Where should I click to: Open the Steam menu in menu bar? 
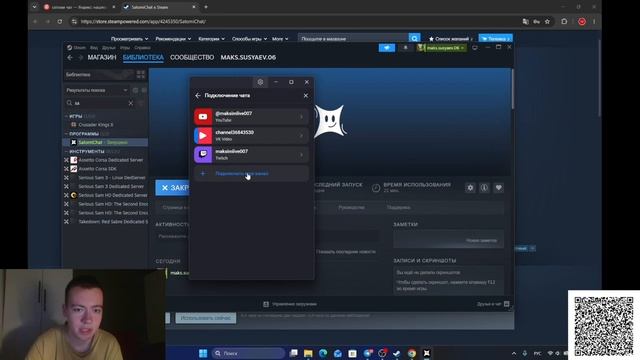(x=76, y=48)
